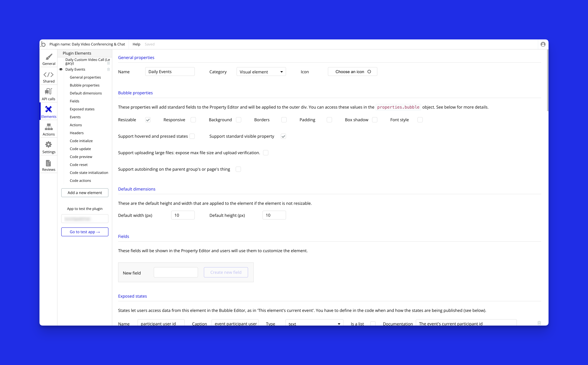Enable the Responsive checkbox
This screenshot has width=588, height=365.
[193, 120]
